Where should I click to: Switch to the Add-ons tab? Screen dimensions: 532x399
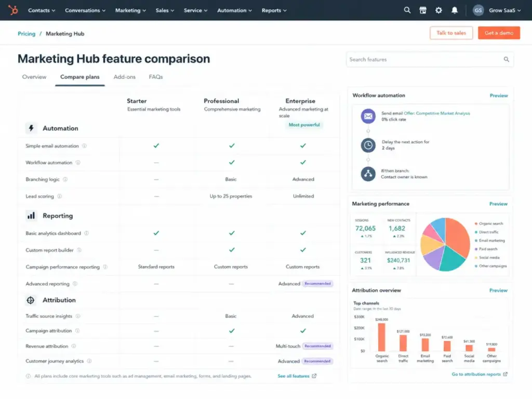coord(125,77)
